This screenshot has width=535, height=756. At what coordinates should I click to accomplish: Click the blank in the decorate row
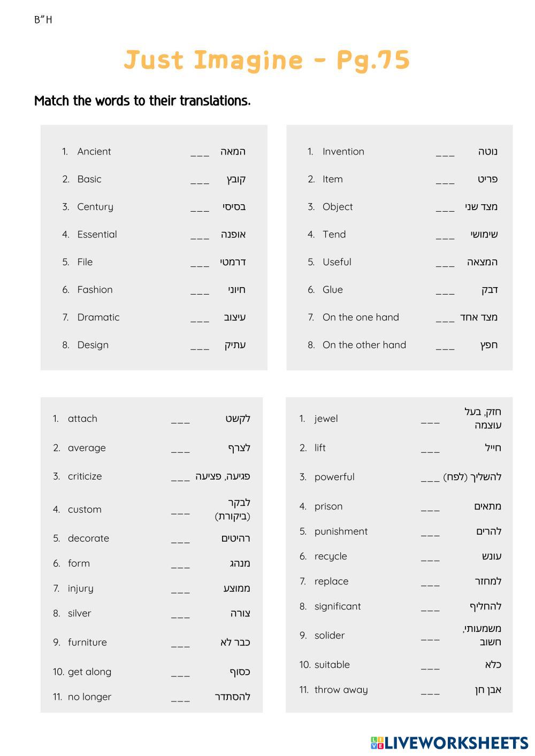(x=180, y=539)
